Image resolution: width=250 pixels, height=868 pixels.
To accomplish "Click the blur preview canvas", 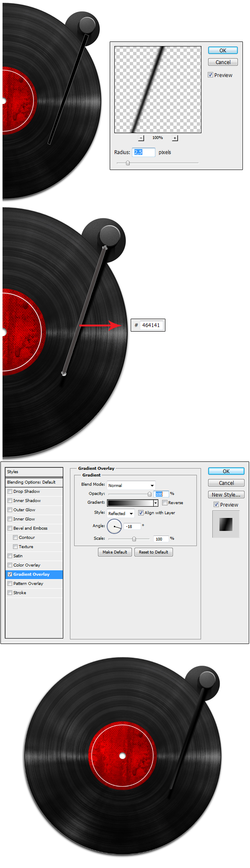I will point(158,90).
